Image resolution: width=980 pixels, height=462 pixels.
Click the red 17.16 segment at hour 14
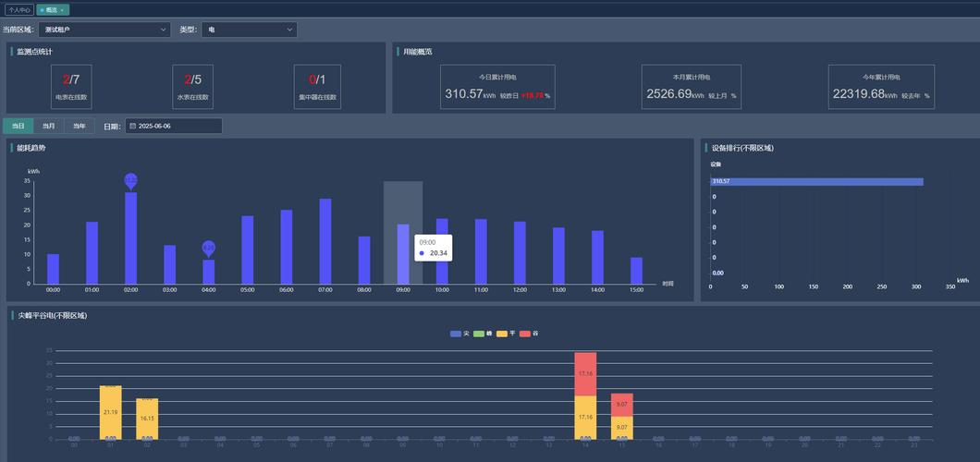[585, 374]
